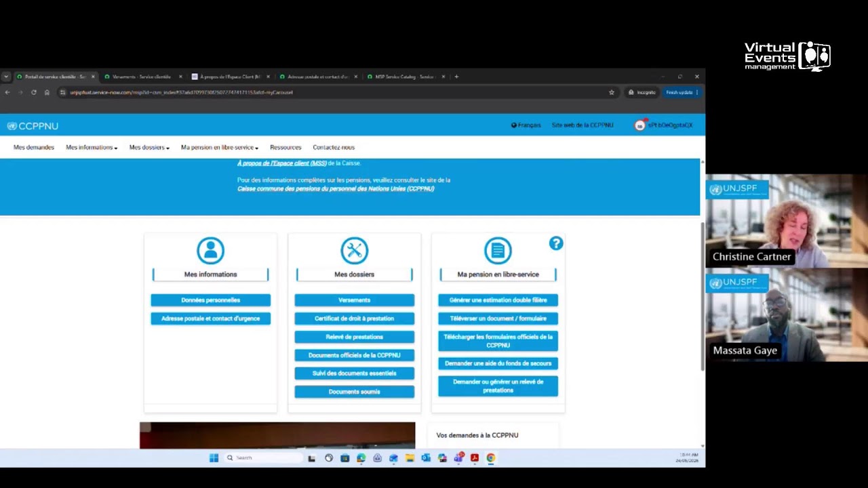
Task: Click the CCPPNU logo in the header
Action: (x=33, y=126)
